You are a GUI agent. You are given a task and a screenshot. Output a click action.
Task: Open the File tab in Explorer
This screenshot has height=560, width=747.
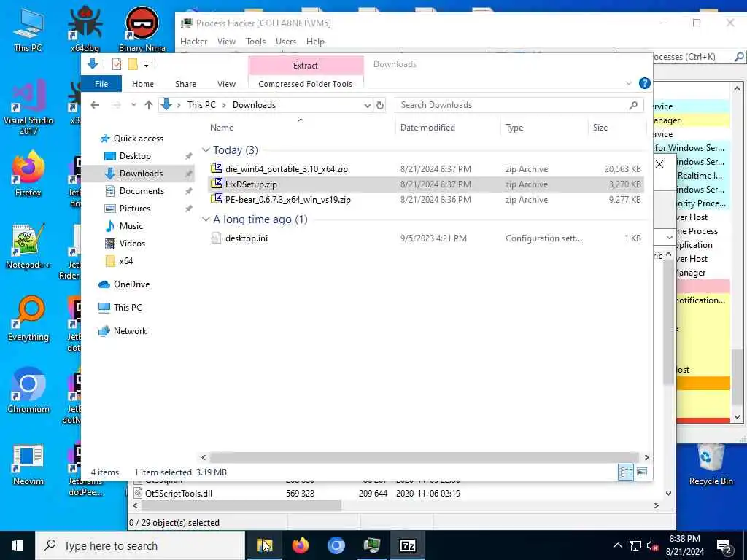[x=101, y=84]
